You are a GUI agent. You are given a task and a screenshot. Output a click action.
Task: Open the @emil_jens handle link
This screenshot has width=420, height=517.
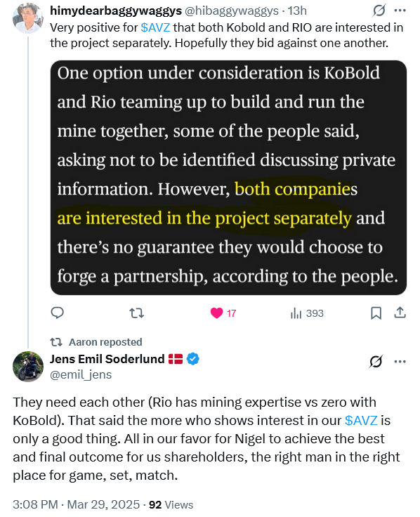click(x=81, y=374)
